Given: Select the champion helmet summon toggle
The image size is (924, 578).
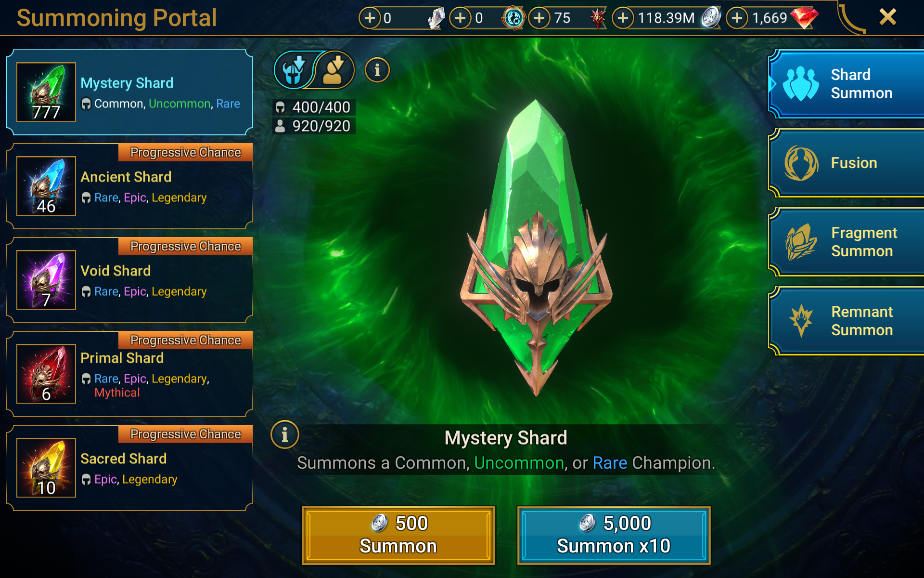Looking at the screenshot, I should (294, 70).
